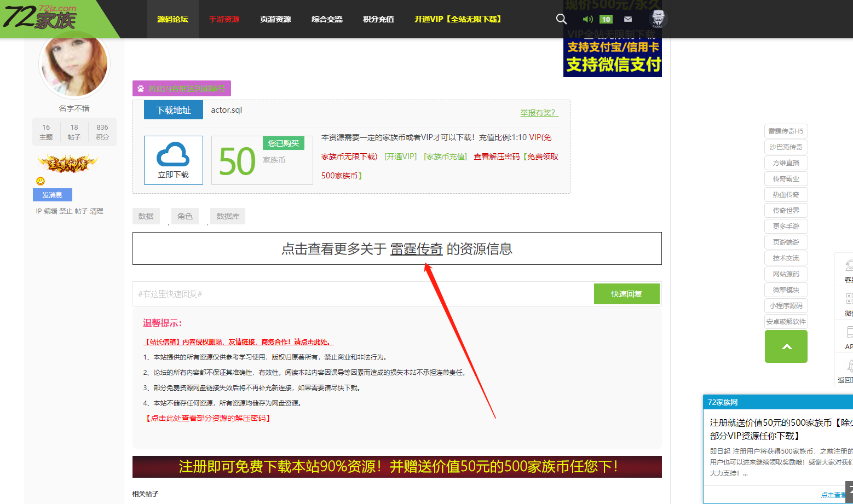853x504 pixels.
Task: Open the author's profile photo
Action: [x=74, y=64]
